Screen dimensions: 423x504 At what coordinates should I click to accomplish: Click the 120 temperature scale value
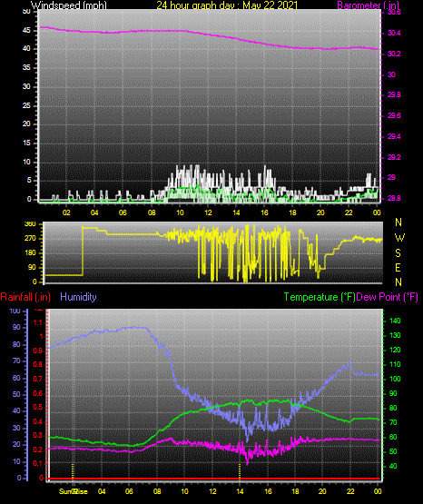pos(395,350)
